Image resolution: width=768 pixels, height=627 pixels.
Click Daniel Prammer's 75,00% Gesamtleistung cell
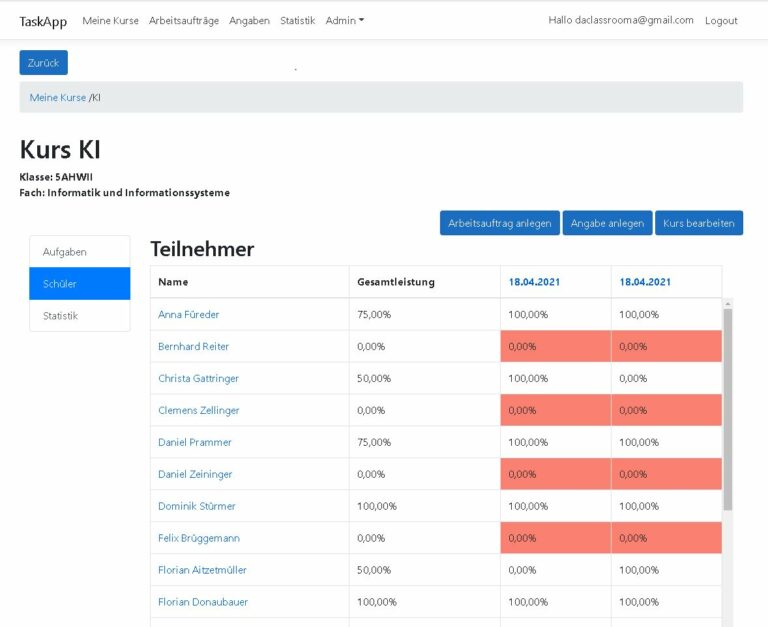(x=425, y=442)
